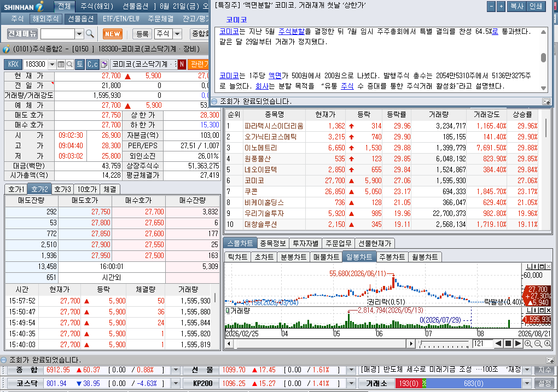Viewport: 558px width, 392px height.
Task: Switch to the 호가3 tab
Action: point(62,189)
